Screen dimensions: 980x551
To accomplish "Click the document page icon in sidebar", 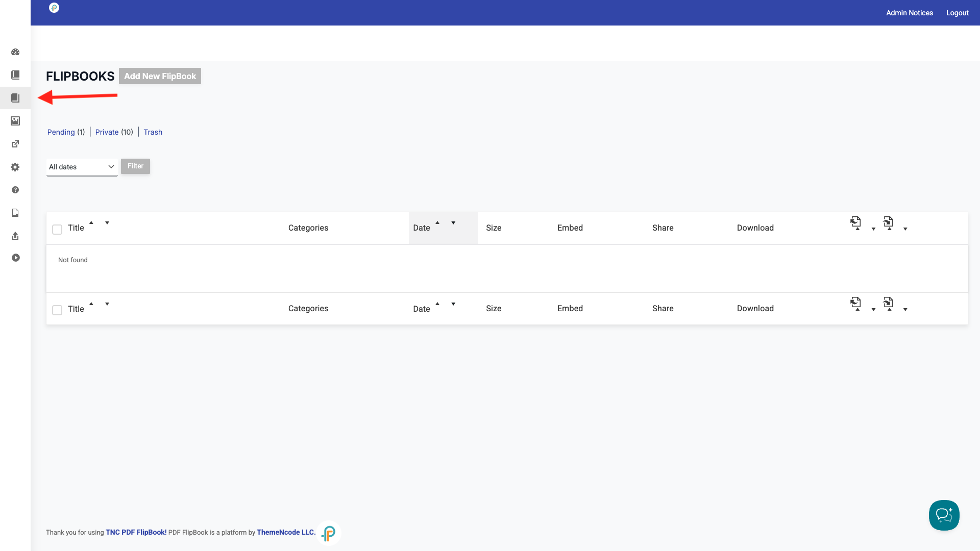I will (15, 213).
